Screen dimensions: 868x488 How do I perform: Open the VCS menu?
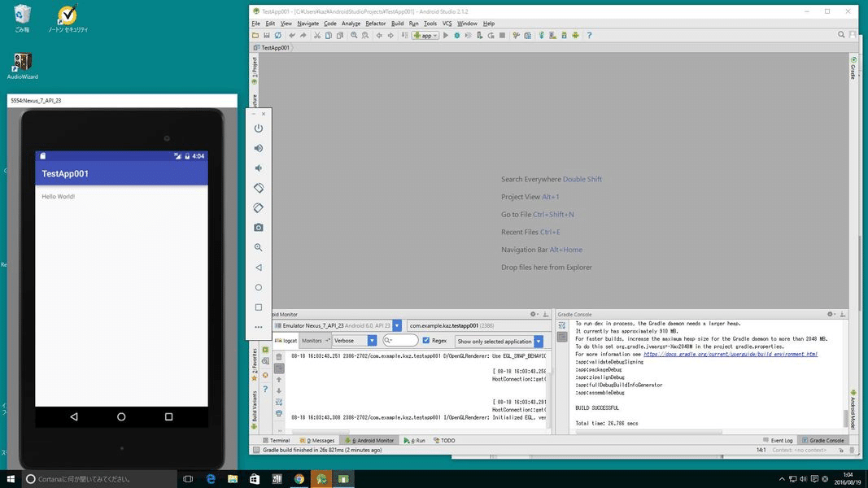[x=447, y=24]
